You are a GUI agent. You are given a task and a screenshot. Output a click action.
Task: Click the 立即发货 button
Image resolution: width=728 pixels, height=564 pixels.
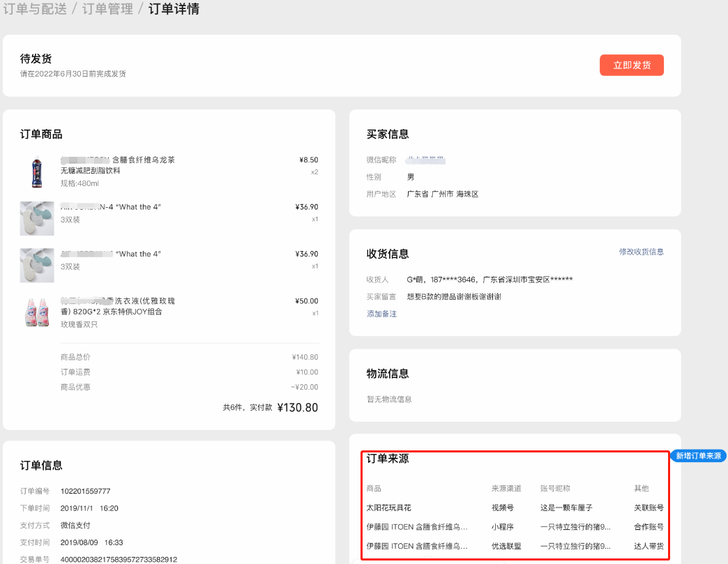[x=631, y=65]
